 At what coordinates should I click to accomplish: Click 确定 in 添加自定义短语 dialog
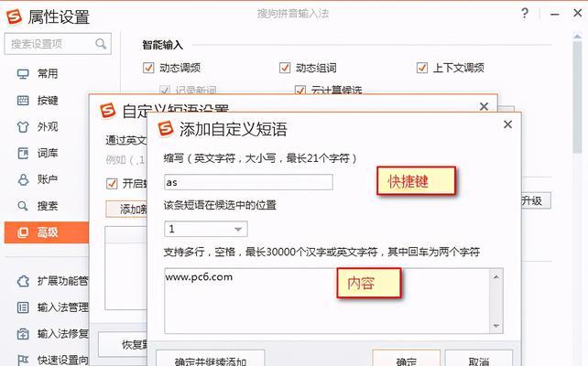click(x=406, y=359)
